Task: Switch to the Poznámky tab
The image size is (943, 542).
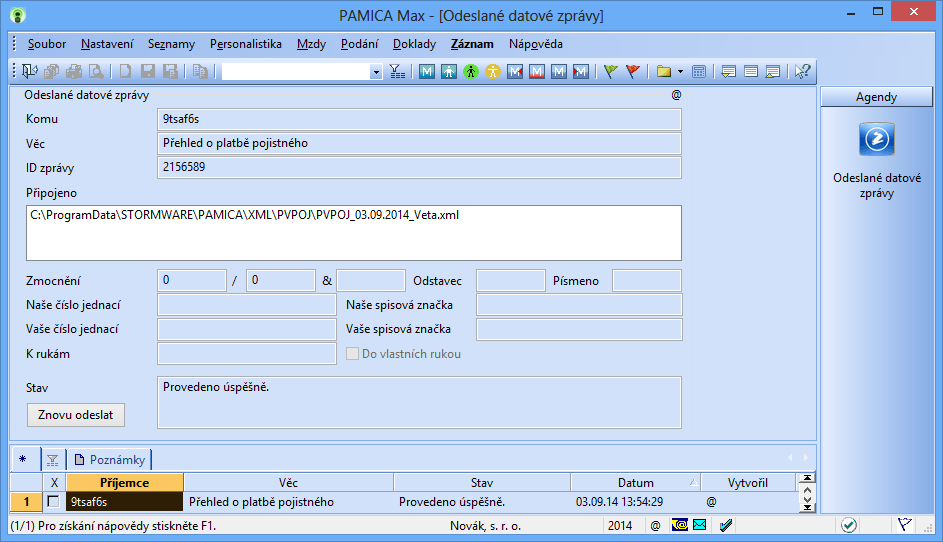Action: [x=109, y=460]
